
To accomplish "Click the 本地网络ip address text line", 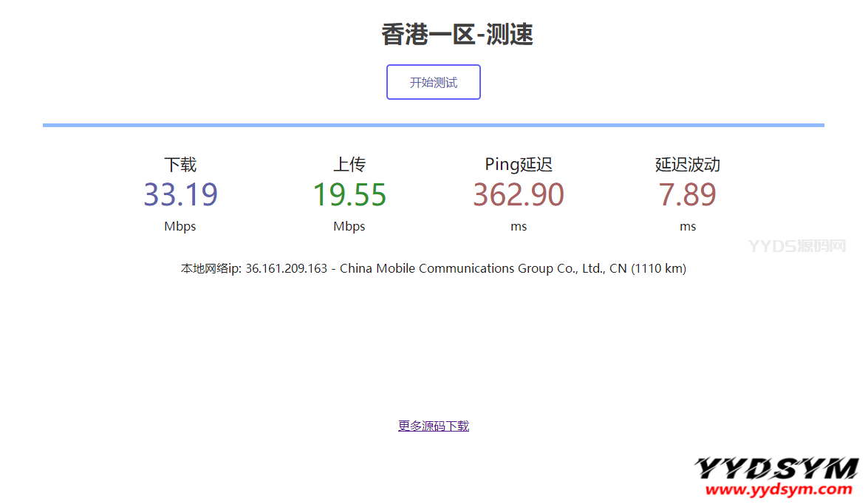I will pyautogui.click(x=434, y=268).
